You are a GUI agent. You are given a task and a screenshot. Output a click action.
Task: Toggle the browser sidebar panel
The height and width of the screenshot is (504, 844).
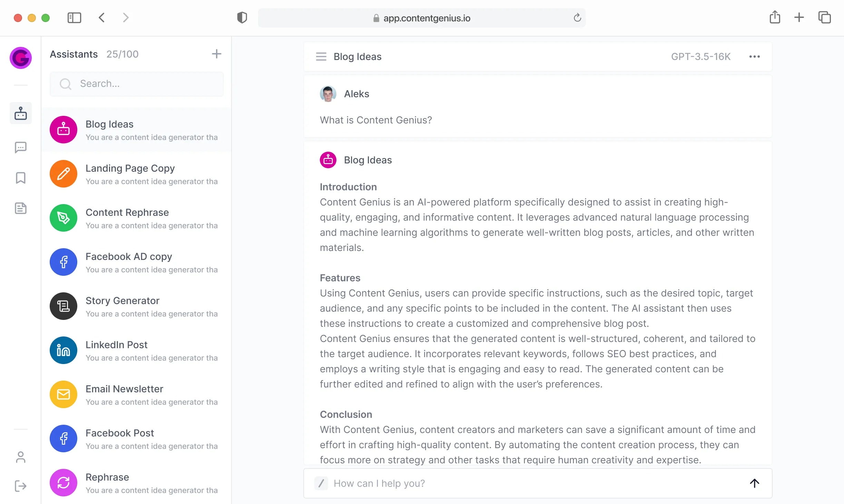tap(74, 18)
